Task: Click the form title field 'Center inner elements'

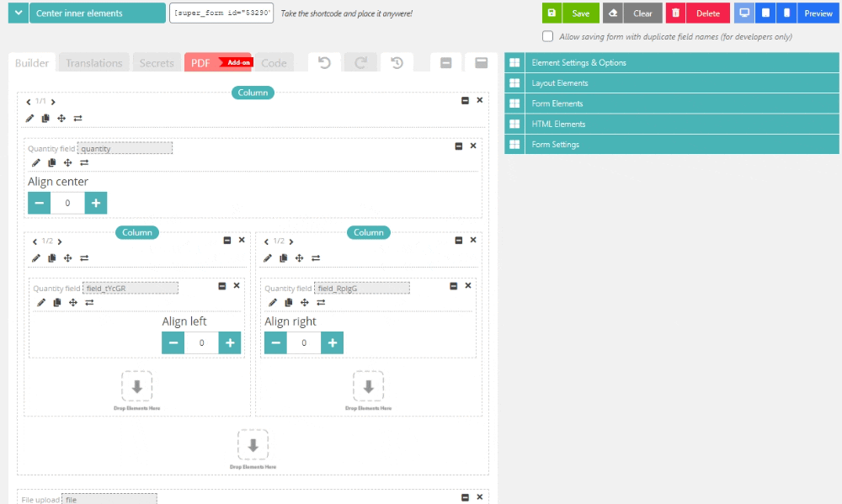Action: (97, 13)
